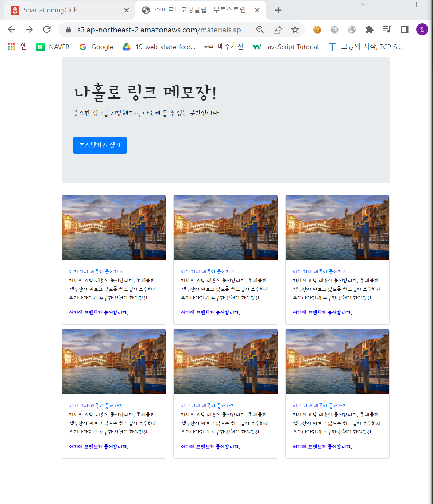Go back with the back arrow
433x504 pixels.
[12, 30]
